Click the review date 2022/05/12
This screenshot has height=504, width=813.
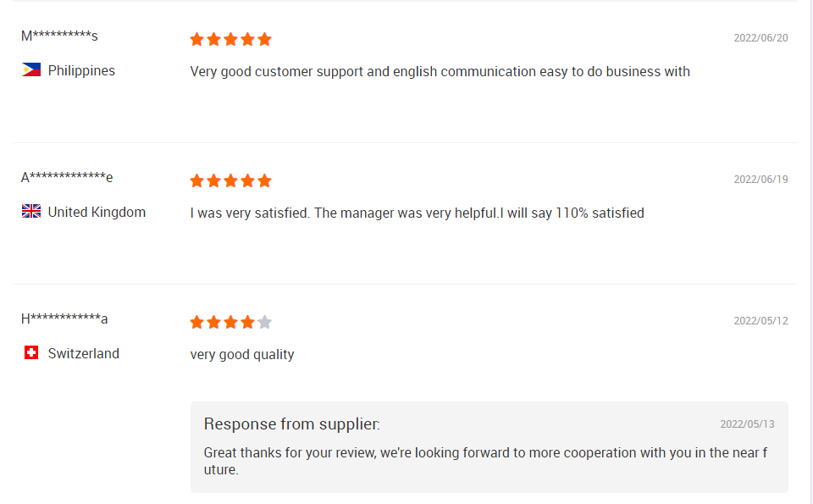point(760,321)
